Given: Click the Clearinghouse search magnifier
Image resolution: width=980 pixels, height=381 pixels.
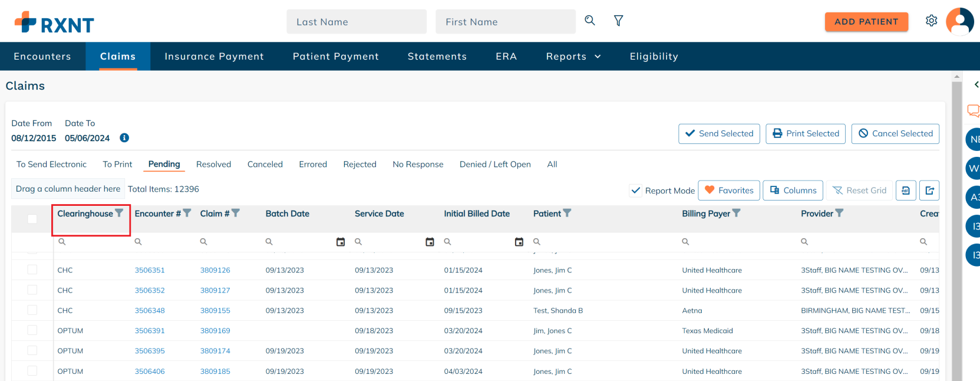Looking at the screenshot, I should tap(62, 242).
